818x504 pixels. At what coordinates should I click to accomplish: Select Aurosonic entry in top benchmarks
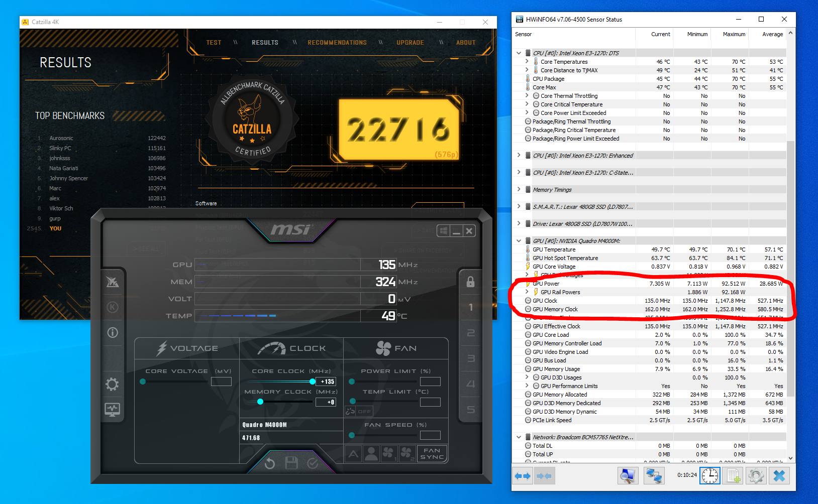point(61,138)
